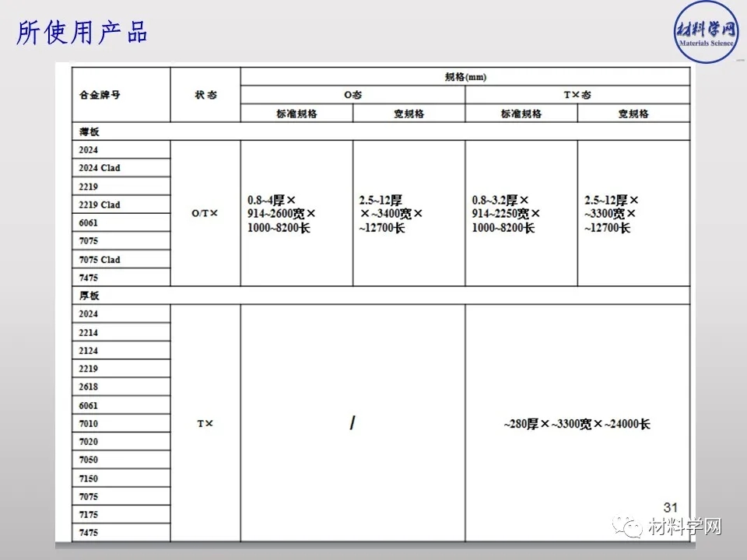
Task: Click the T×态 sub-header
Action: point(577,95)
